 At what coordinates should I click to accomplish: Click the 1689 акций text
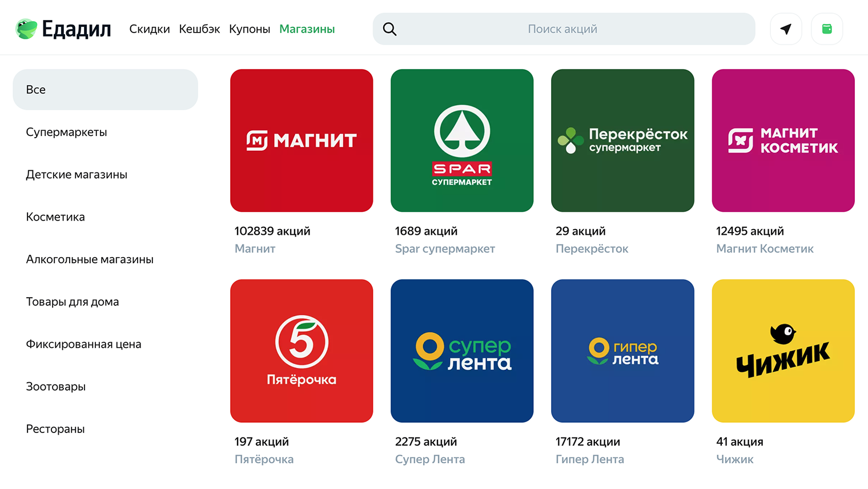click(x=426, y=231)
